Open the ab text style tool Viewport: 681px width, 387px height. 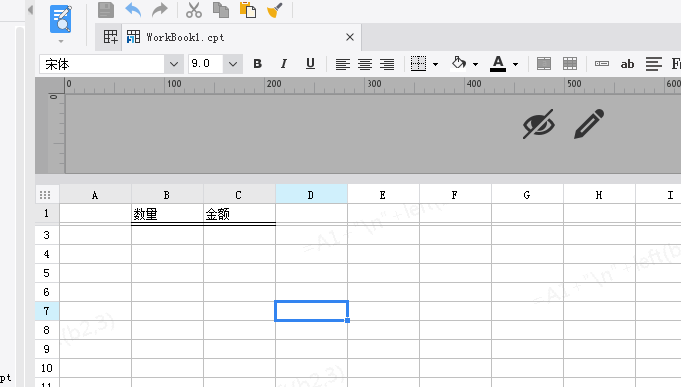627,64
